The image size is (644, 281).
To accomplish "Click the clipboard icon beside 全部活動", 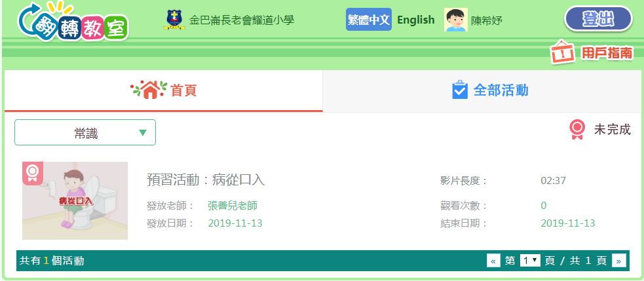I will pos(460,90).
